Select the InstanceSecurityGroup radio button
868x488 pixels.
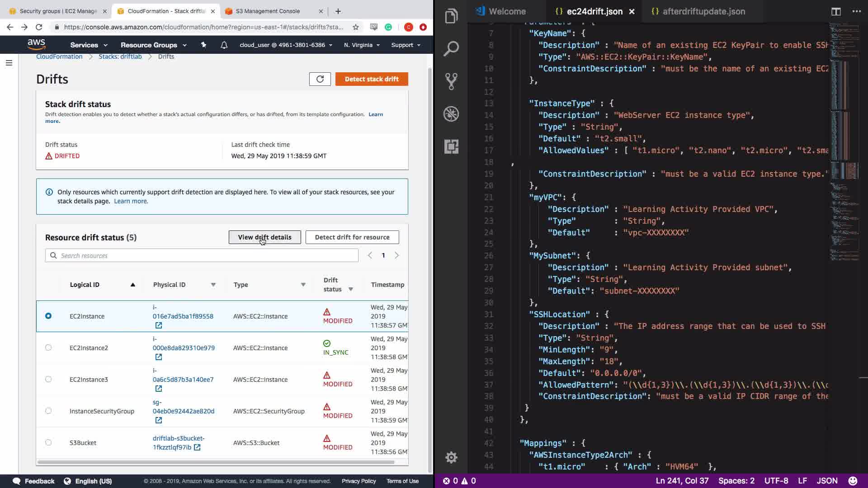[x=48, y=411]
